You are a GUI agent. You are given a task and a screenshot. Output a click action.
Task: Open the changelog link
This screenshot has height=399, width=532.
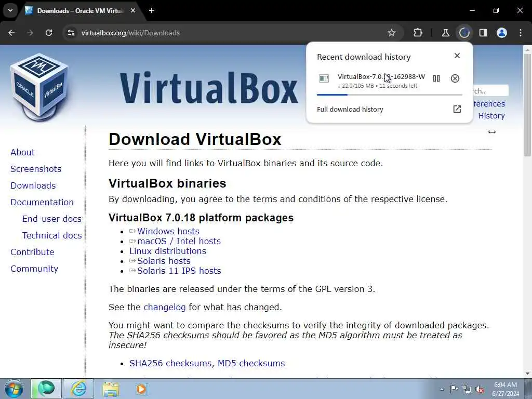pos(165,307)
